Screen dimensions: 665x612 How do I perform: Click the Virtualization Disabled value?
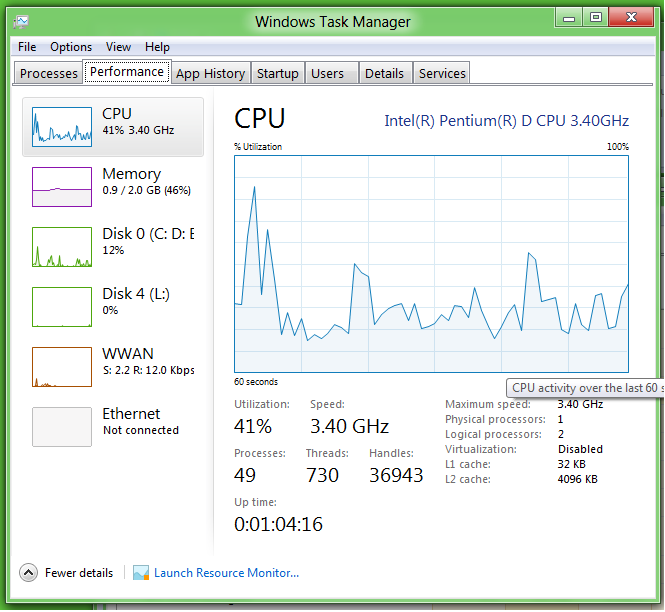pyautogui.click(x=580, y=449)
